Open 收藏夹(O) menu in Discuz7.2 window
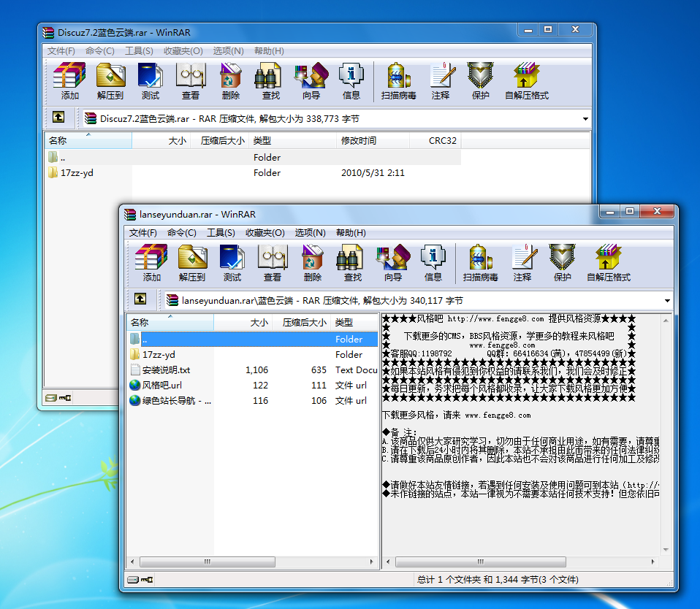The image size is (700, 609). [x=183, y=51]
